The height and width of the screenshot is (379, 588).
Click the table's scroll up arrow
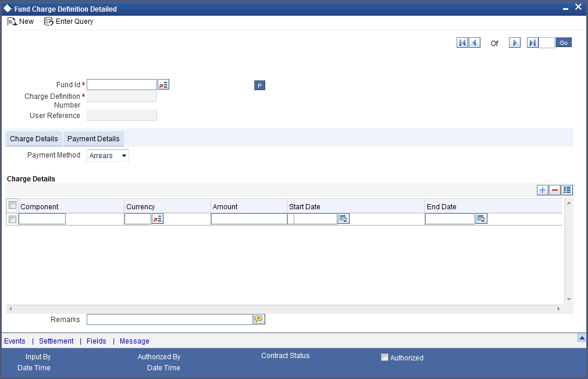[569, 203]
